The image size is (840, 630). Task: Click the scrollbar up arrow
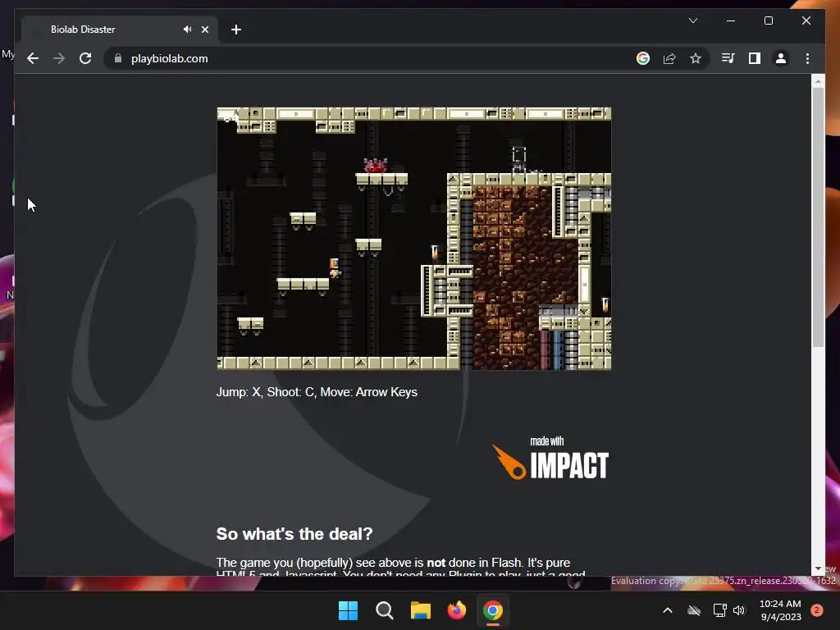coord(818,81)
